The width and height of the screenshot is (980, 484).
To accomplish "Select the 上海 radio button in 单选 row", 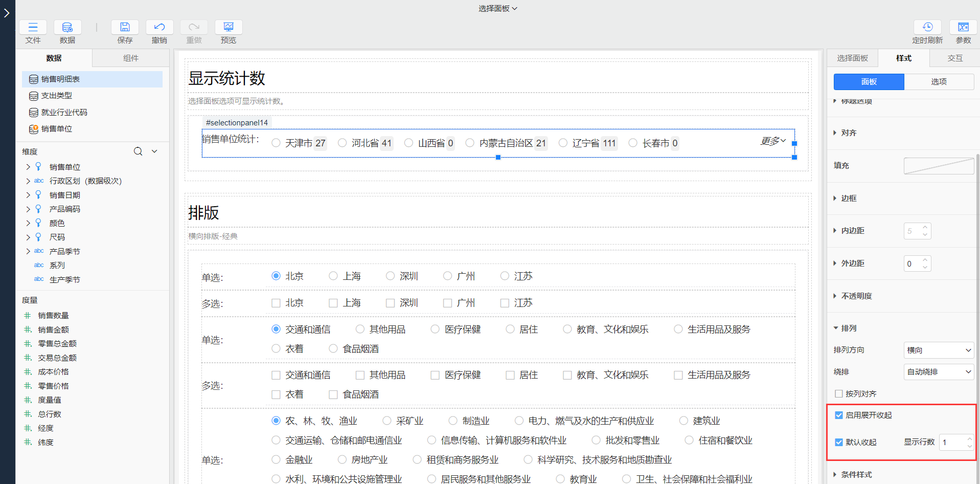I will click(x=333, y=276).
